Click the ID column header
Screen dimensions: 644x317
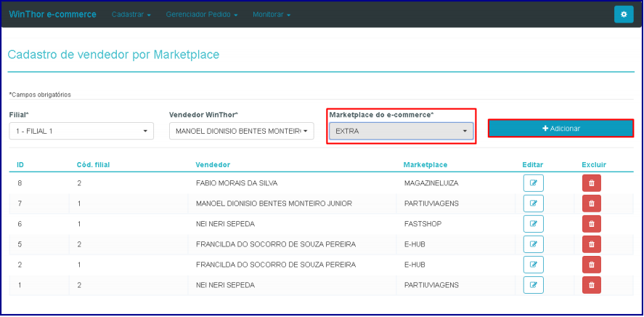20,165
